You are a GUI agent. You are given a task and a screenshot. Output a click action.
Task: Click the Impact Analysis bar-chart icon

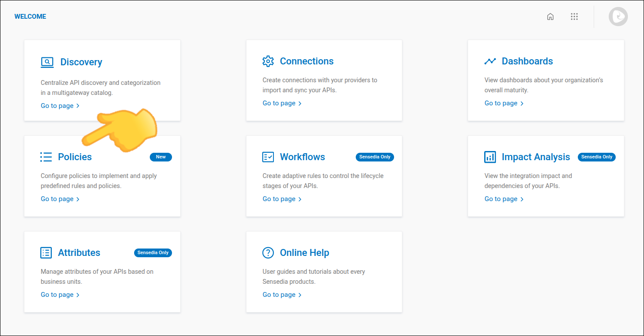point(490,157)
